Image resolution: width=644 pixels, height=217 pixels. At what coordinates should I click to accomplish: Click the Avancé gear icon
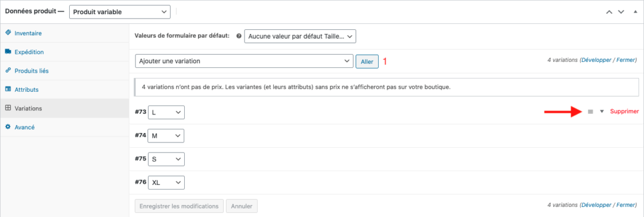[8, 127]
